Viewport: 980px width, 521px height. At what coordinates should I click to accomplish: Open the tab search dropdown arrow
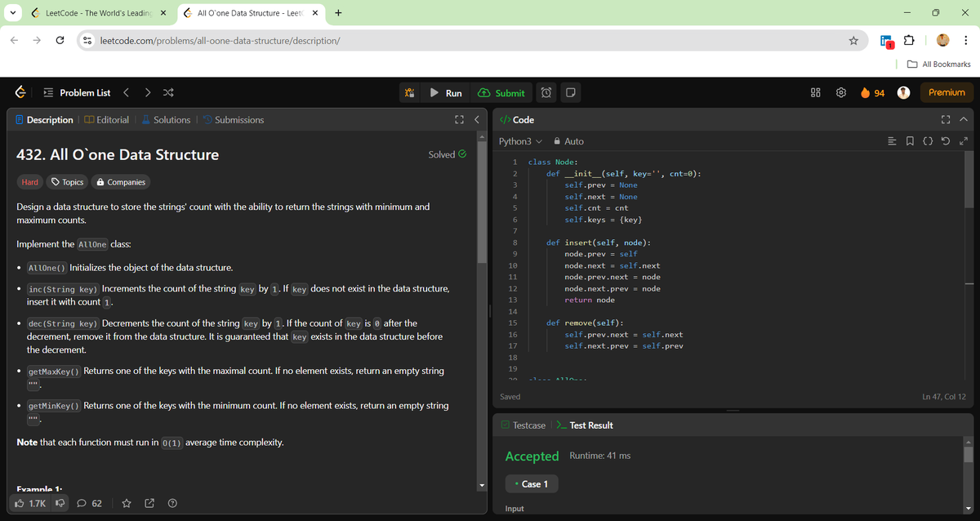[x=13, y=13]
